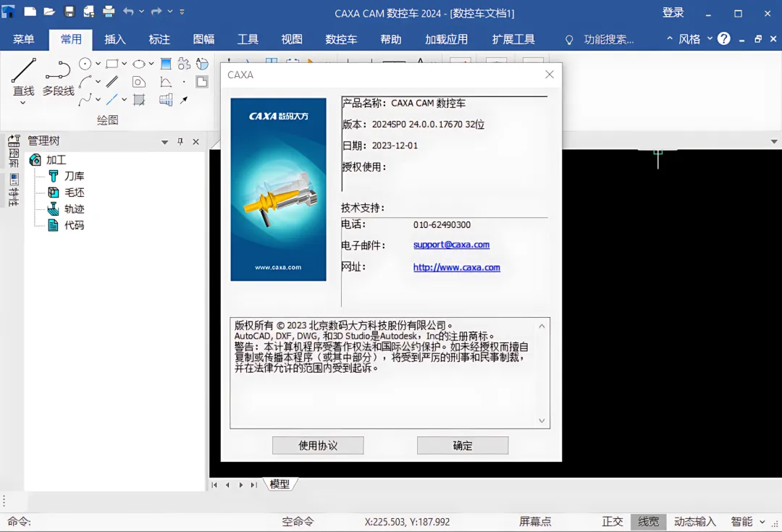The height and width of the screenshot is (532, 782).
Task: Toggle 正交 ortho mode in status bar
Action: (613, 522)
